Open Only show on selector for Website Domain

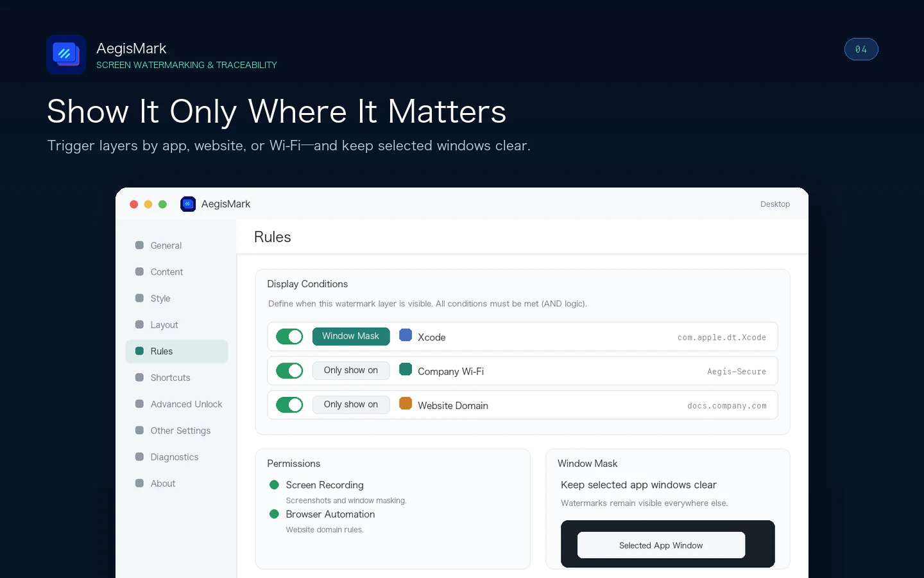click(x=351, y=405)
